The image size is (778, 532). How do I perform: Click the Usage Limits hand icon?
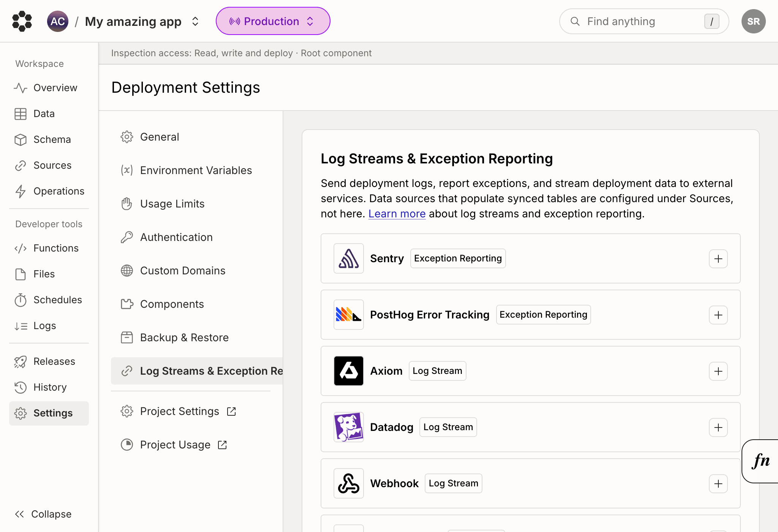127,204
